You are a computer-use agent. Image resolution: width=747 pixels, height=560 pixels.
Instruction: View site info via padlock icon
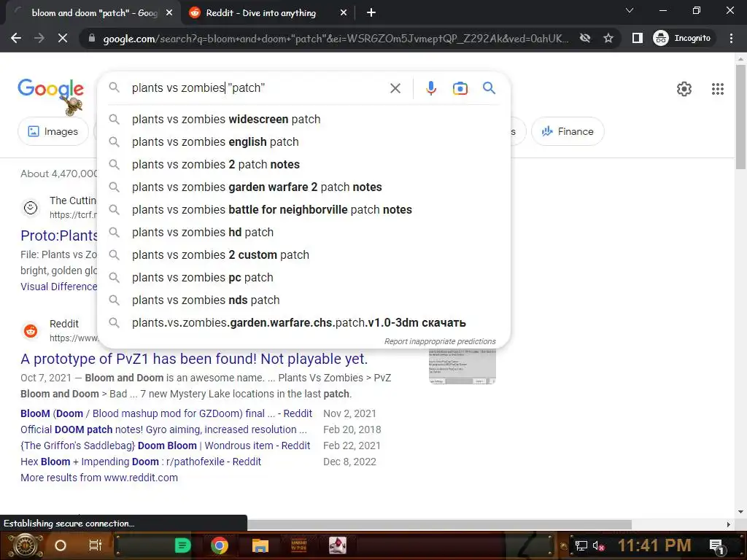click(92, 38)
